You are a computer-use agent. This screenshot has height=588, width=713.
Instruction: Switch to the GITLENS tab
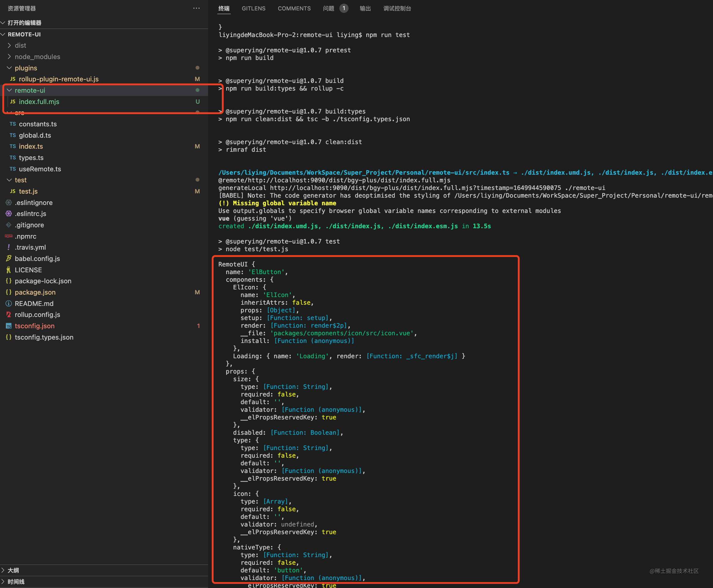tap(253, 9)
